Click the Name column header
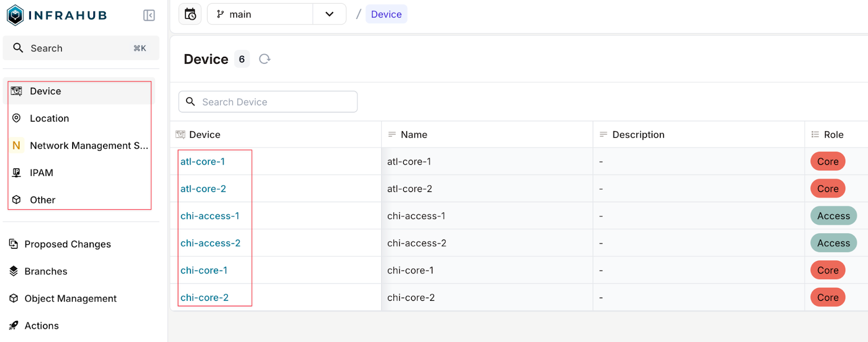This screenshot has height=342, width=868. [487, 134]
